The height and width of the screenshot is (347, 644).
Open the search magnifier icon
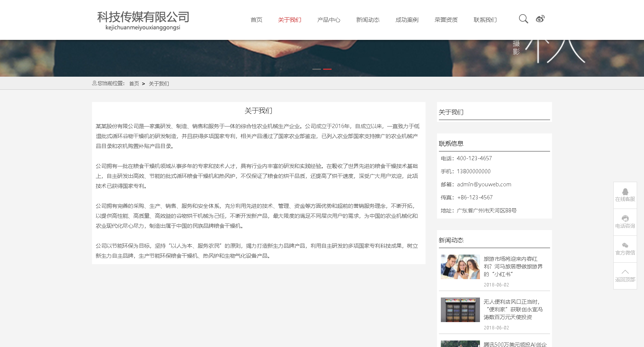pyautogui.click(x=523, y=19)
